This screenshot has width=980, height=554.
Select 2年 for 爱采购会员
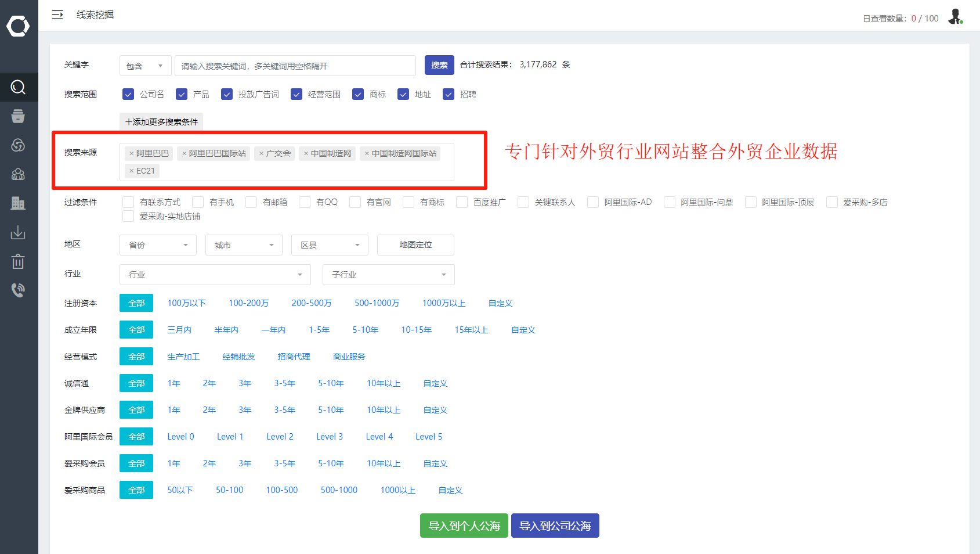pos(209,463)
